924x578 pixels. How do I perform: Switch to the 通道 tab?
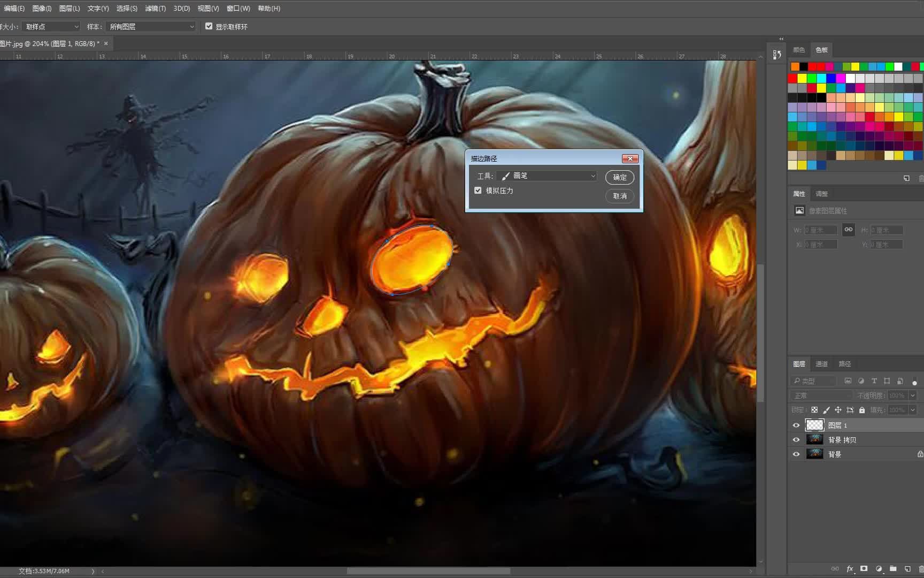821,364
